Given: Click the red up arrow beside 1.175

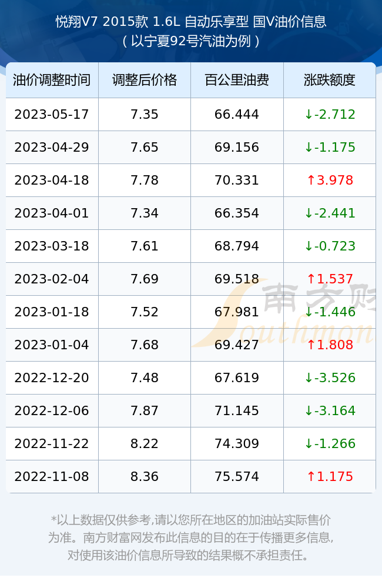Looking at the screenshot, I should [311, 477].
